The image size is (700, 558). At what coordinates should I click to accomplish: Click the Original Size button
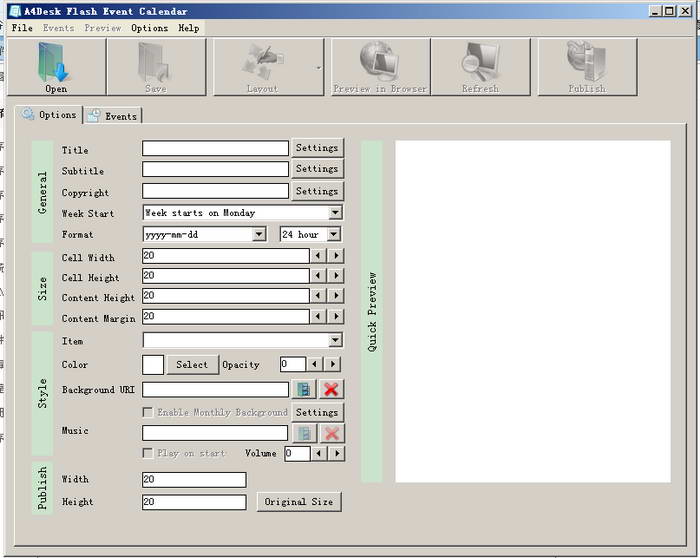click(x=299, y=502)
